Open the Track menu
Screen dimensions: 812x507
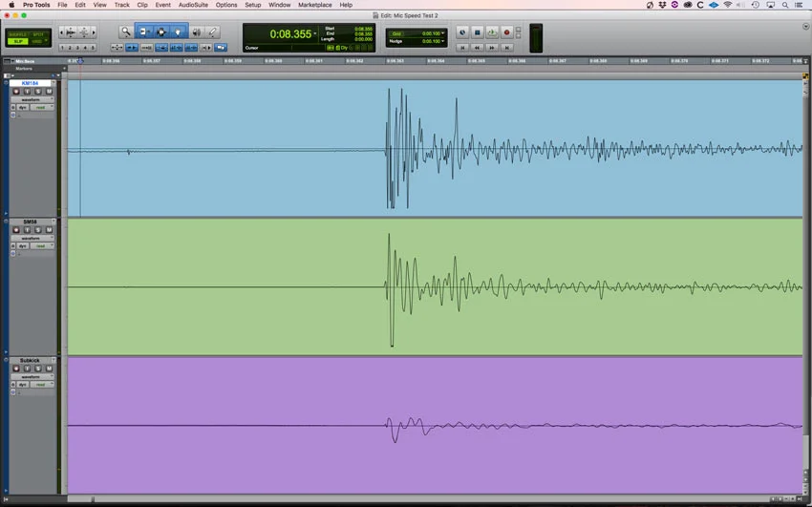click(121, 5)
